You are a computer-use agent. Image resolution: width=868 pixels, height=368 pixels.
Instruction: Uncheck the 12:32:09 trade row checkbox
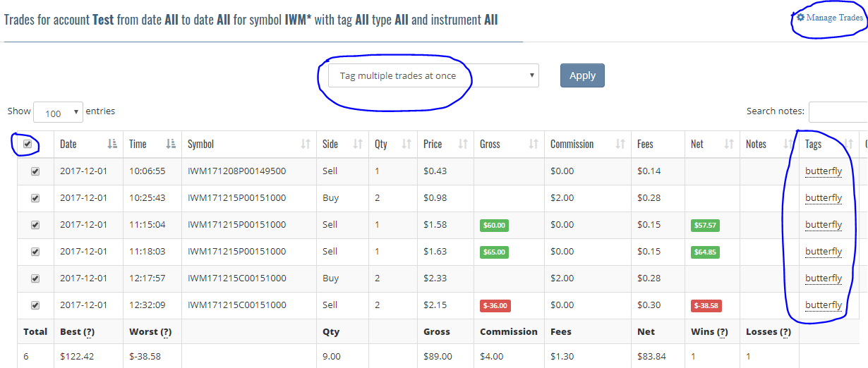(35, 305)
